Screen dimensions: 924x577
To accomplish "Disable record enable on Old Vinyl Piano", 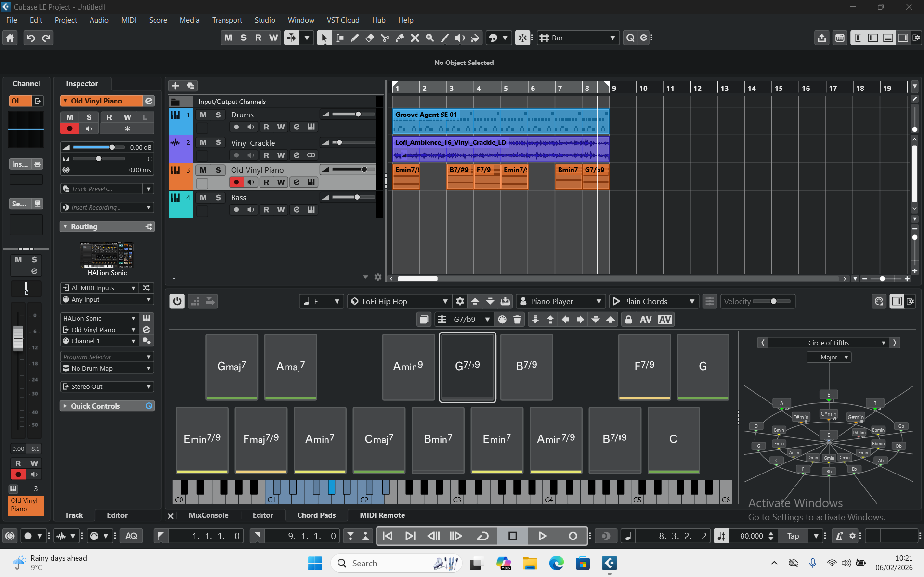I will point(236,182).
